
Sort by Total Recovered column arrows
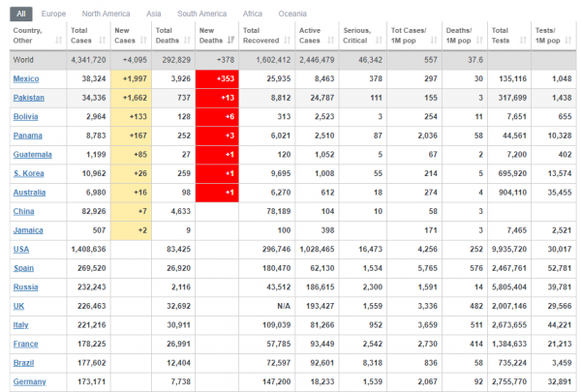[288, 41]
